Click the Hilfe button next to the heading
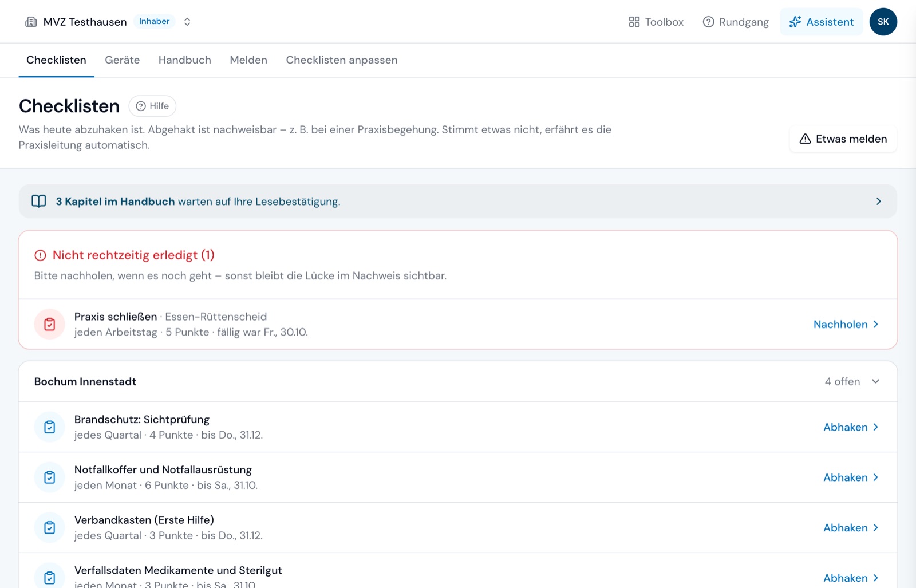Image resolution: width=916 pixels, height=588 pixels. 152,106
